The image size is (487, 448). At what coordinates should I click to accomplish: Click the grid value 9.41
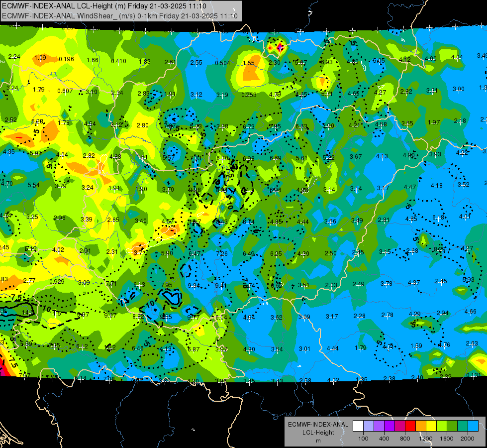[x=221, y=285]
